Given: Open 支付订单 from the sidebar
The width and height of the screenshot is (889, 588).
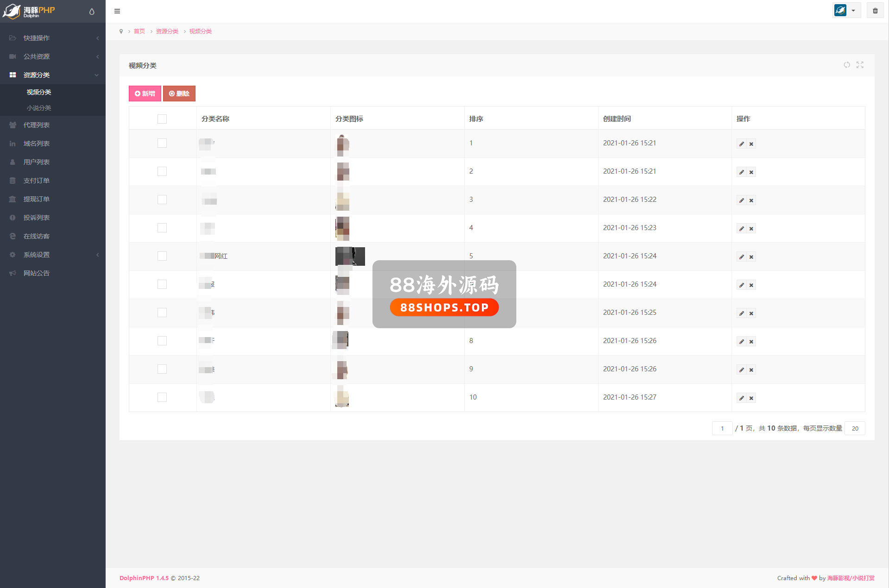Looking at the screenshot, I should pos(37,181).
